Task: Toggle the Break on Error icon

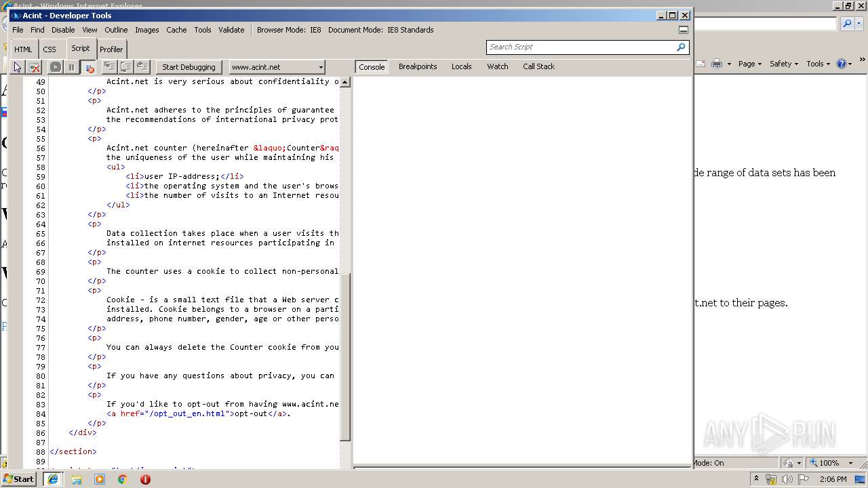Action: (89, 67)
